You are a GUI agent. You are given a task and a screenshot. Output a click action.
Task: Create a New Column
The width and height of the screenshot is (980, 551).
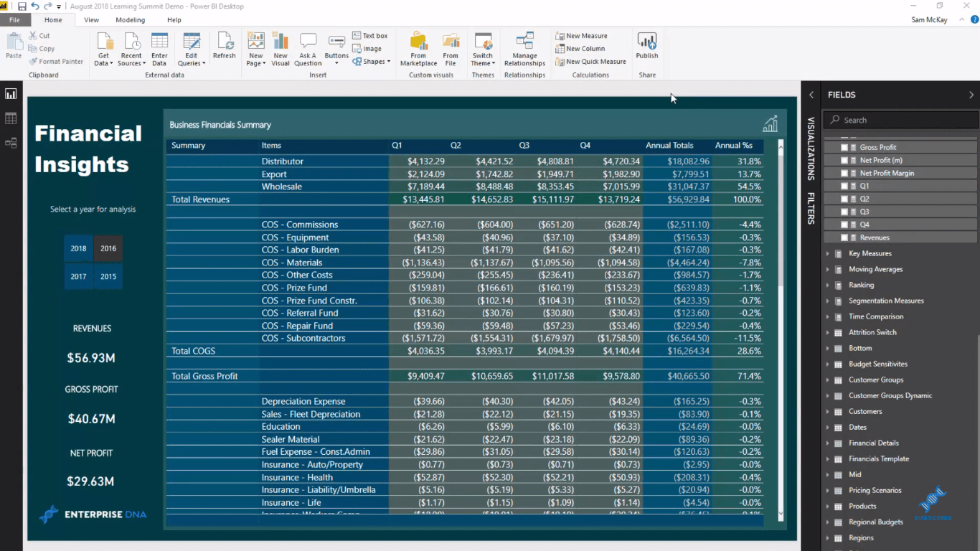pyautogui.click(x=580, y=49)
